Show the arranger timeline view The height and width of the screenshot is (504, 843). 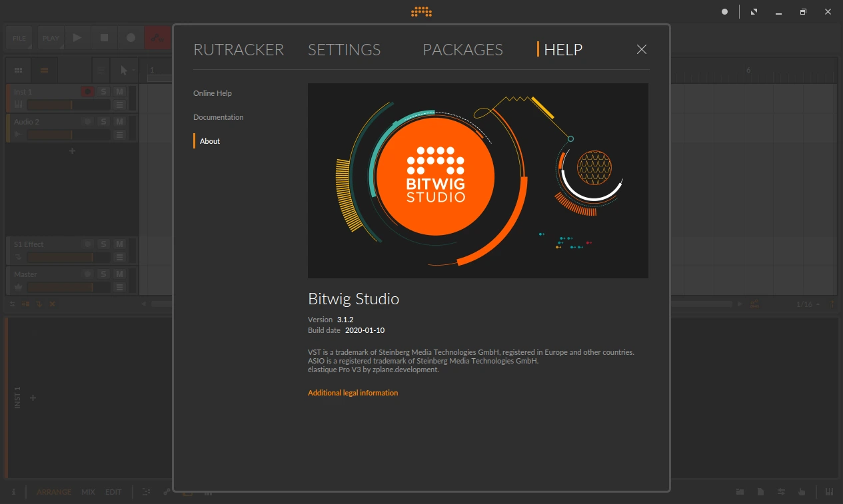tap(45, 70)
